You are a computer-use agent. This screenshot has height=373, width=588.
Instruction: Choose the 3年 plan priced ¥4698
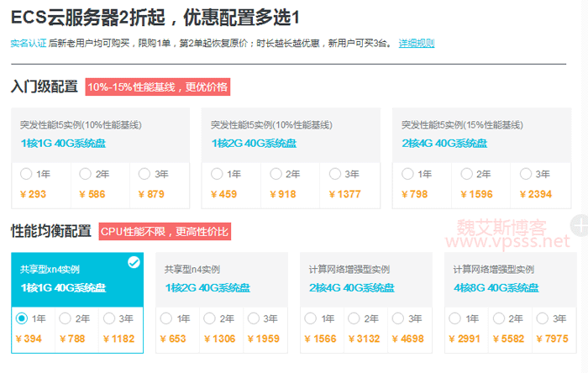click(398, 318)
